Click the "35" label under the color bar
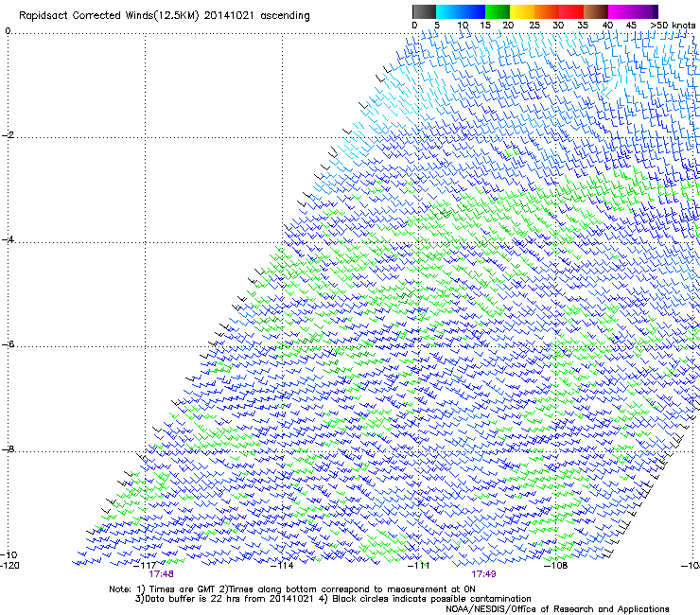700x615 pixels. 583,26
